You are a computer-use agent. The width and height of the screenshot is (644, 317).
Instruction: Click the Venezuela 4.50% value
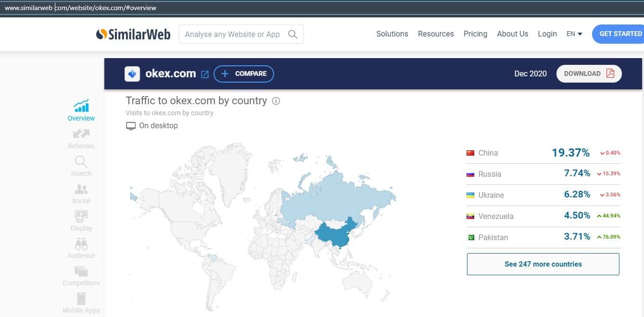click(577, 216)
